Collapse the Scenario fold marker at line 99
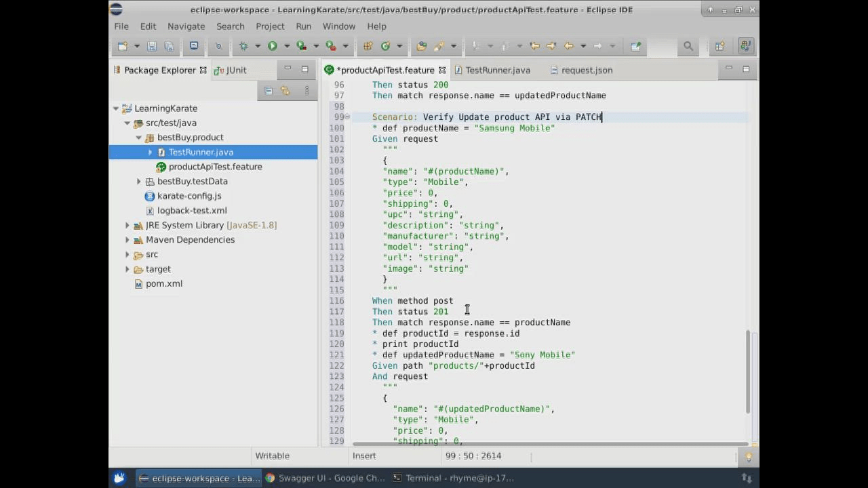The image size is (868, 488). click(347, 117)
